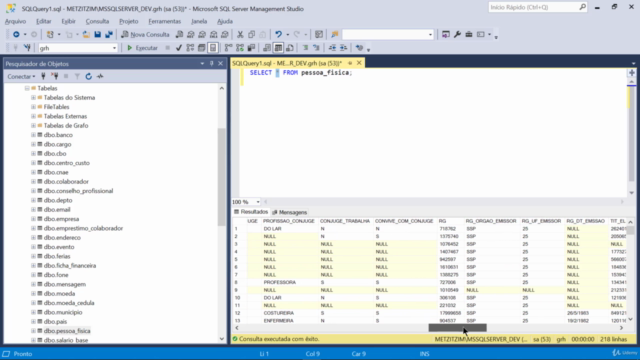Click the Solution Explorer window icon
Image resolution: width=640 pixels, height=360 pixels.
click(446, 35)
